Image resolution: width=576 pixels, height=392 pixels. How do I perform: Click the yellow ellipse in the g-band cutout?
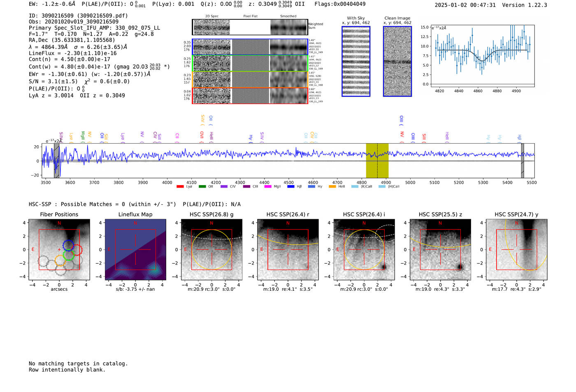211,250
